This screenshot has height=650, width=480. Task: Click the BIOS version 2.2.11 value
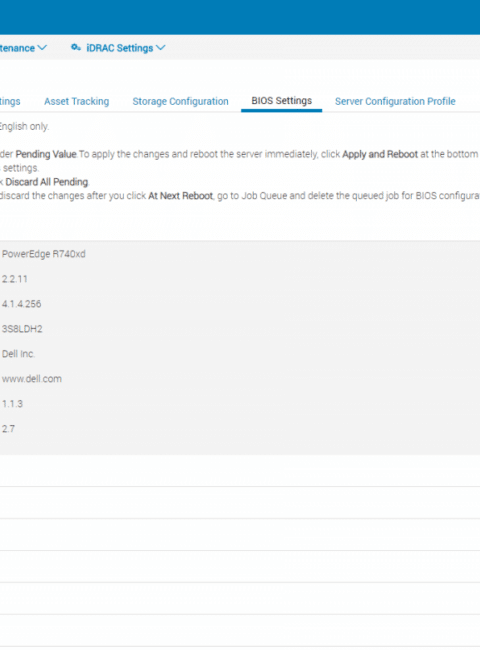pos(15,279)
